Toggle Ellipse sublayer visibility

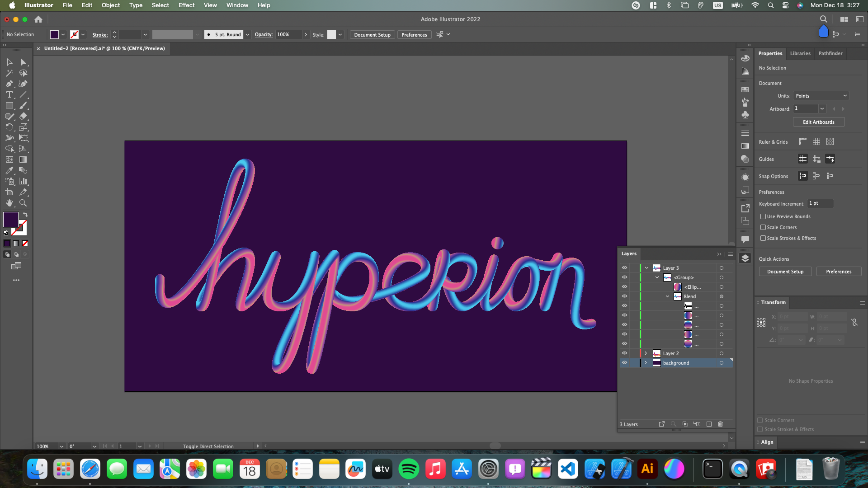624,287
